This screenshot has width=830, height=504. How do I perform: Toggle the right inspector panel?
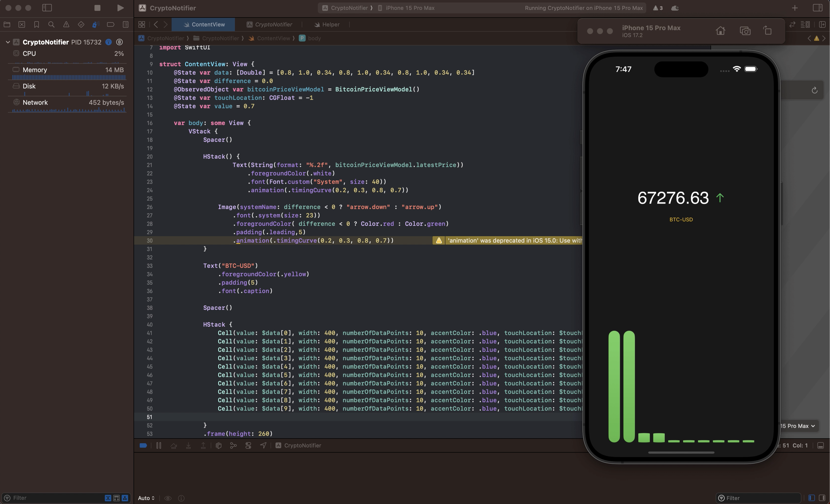tap(817, 8)
